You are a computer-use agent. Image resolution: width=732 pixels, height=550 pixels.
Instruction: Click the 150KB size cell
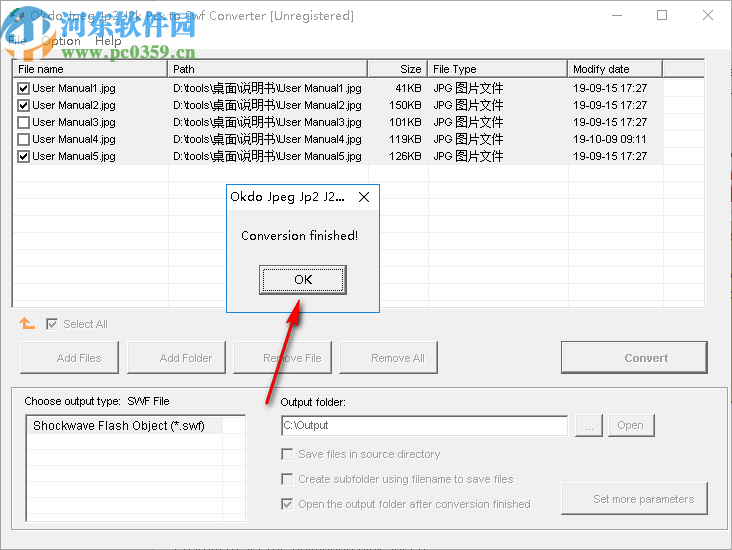(405, 105)
